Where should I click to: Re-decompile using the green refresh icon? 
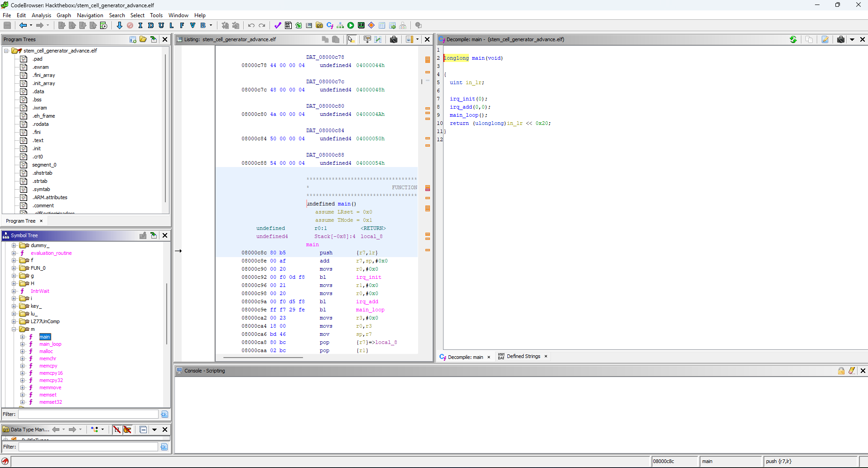click(x=793, y=39)
